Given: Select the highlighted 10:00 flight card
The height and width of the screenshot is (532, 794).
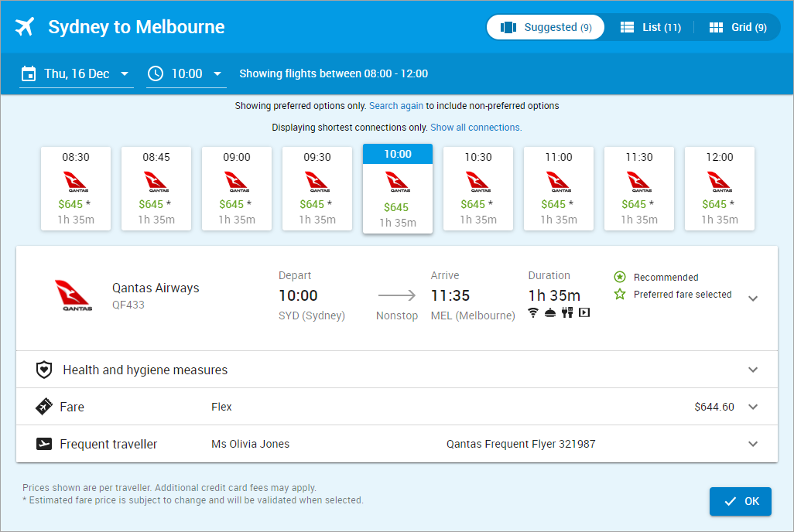Looking at the screenshot, I should click(398, 189).
